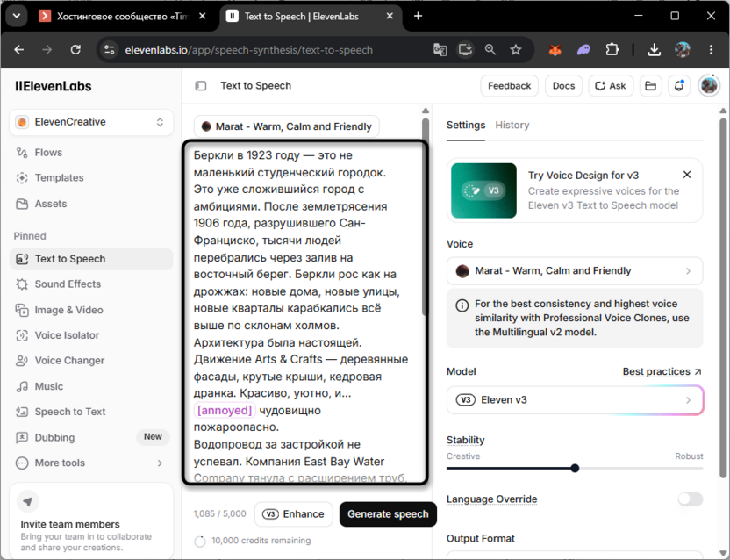
Task: Click the Enhance button
Action: [x=294, y=513]
